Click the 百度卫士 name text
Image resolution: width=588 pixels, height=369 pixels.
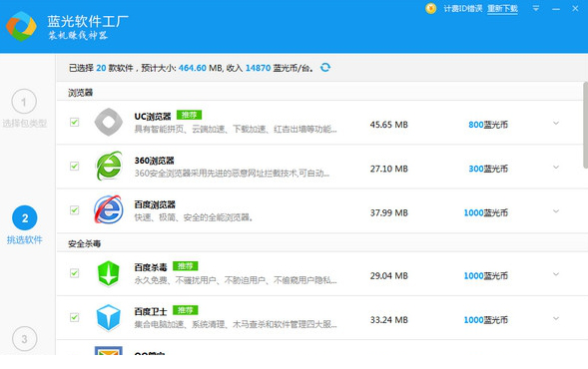coord(151,312)
